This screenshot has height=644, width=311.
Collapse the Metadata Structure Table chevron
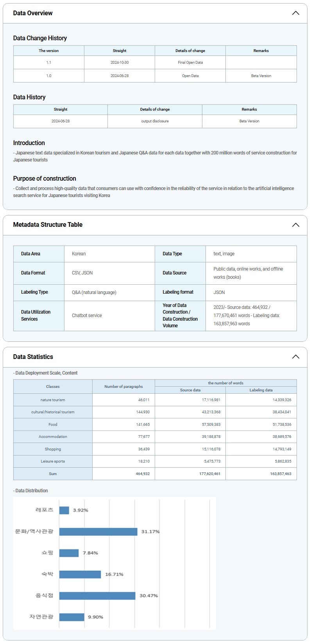(295, 225)
